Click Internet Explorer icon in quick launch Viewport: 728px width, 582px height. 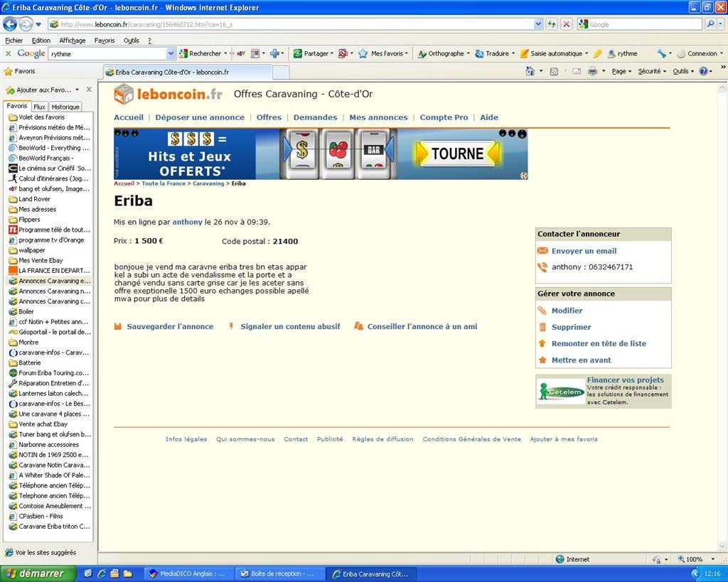pos(102,573)
